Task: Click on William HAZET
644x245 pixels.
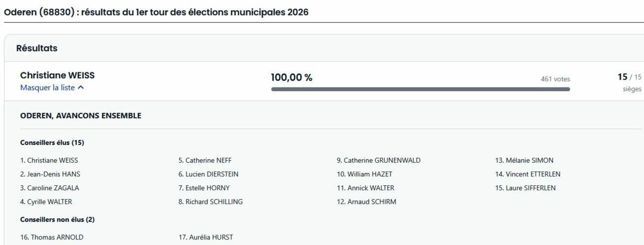Action: [x=364, y=174]
